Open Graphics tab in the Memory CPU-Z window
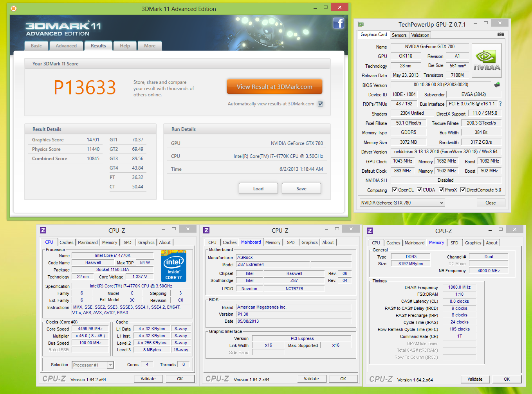This screenshot has height=394, width=532. click(x=473, y=243)
